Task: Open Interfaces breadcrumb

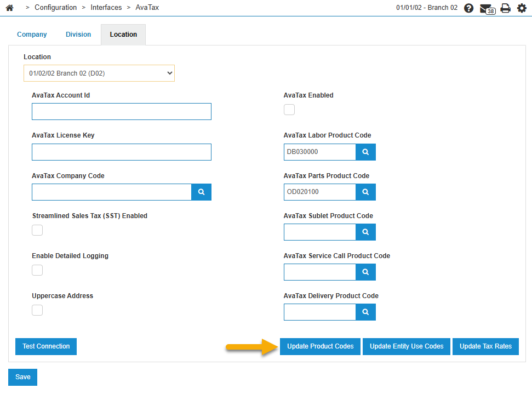Action: [106, 8]
